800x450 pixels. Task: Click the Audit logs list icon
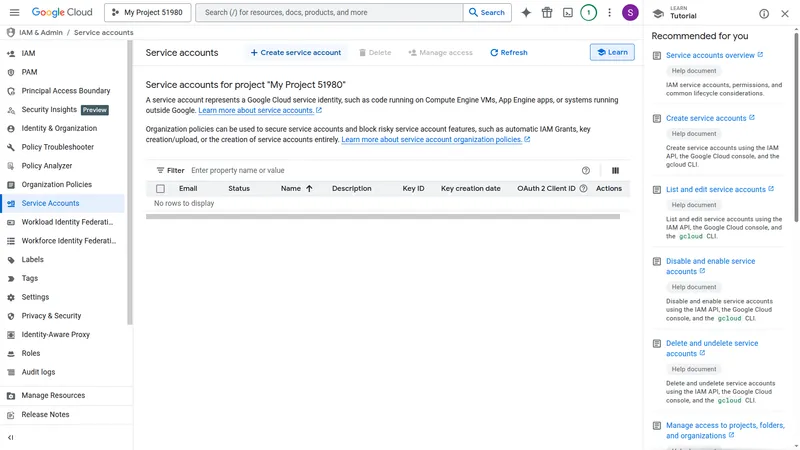pyautogui.click(x=11, y=372)
